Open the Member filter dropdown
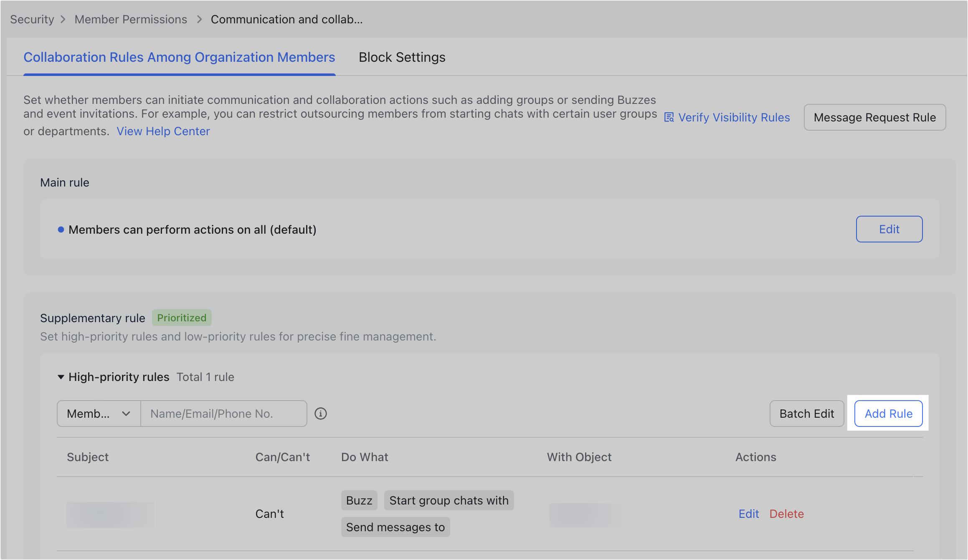Image resolution: width=968 pixels, height=560 pixels. [x=98, y=414]
